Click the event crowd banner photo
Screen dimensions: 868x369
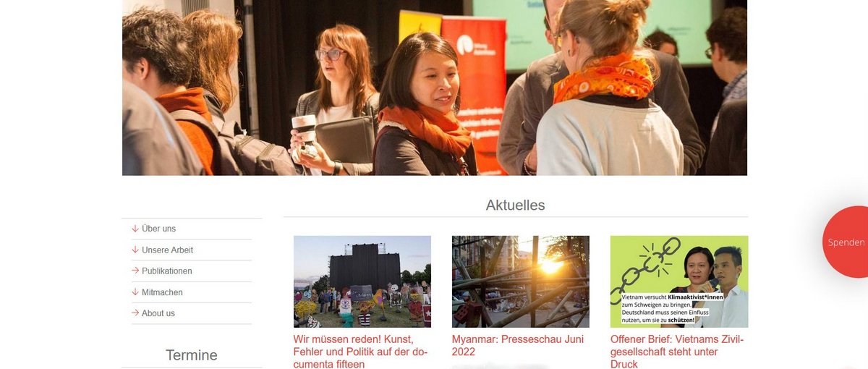pos(435,88)
